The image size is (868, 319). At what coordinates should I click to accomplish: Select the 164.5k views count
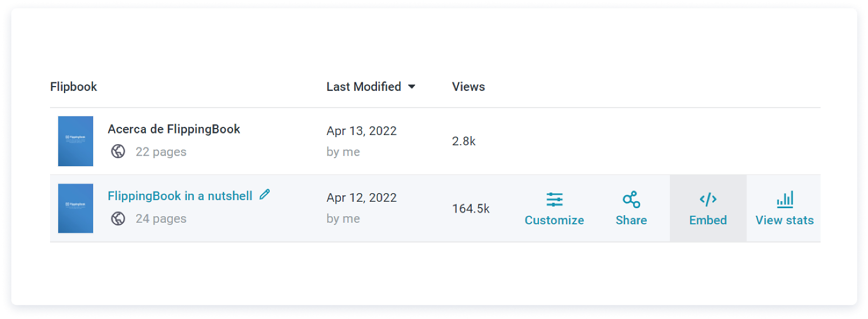471,209
